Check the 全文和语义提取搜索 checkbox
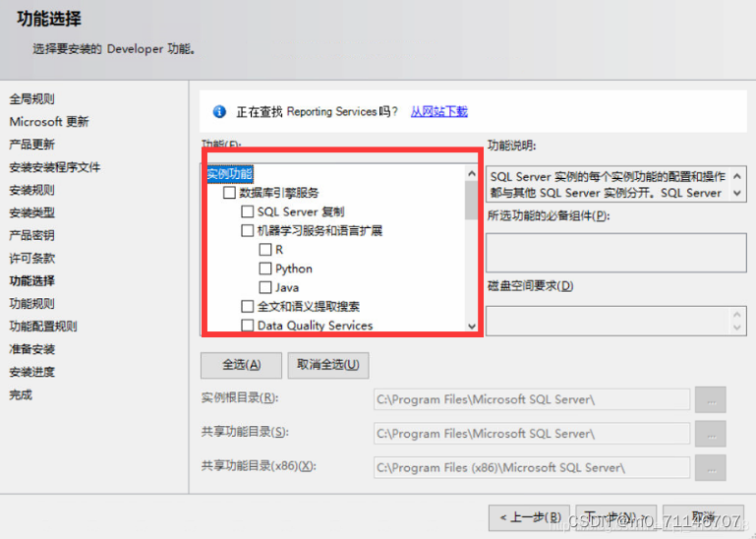756x539 pixels. coord(248,307)
